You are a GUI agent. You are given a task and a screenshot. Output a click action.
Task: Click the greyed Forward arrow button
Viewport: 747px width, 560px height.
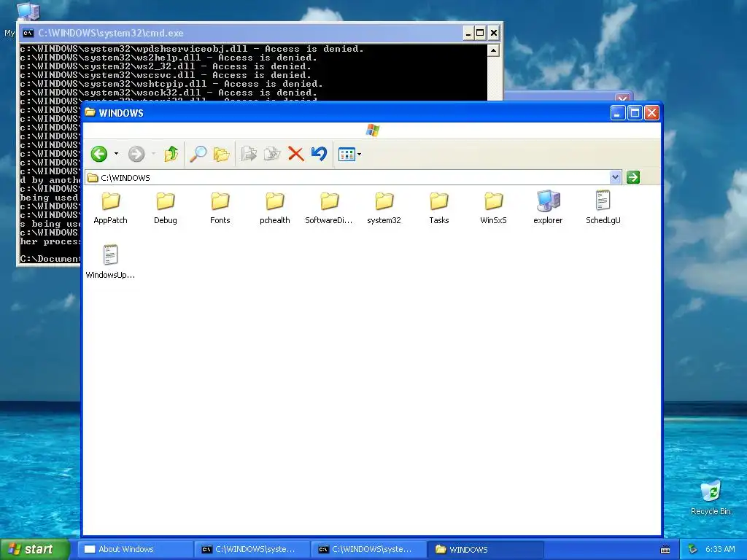[136, 154]
